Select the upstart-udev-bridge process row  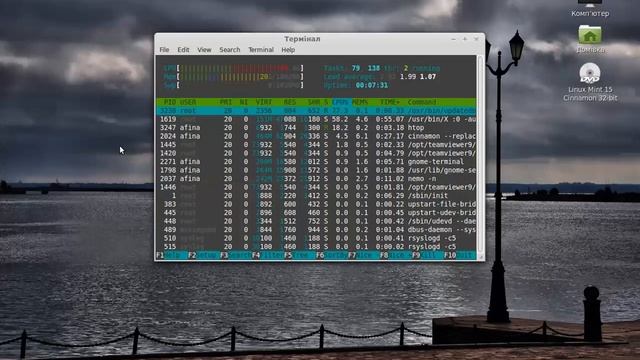tap(316, 213)
